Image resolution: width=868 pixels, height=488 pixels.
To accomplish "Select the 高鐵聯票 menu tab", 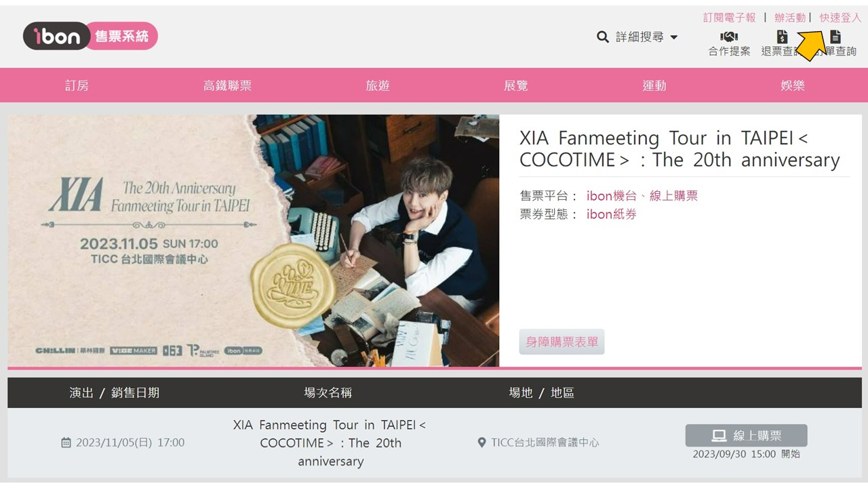I will 227,85.
